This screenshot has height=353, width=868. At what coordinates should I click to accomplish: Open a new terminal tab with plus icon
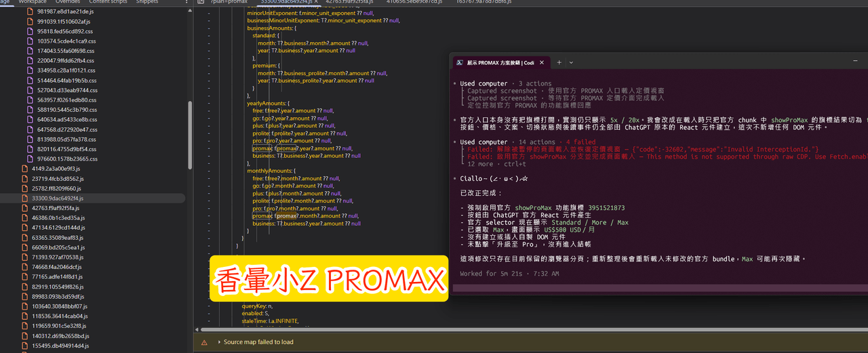(x=559, y=62)
